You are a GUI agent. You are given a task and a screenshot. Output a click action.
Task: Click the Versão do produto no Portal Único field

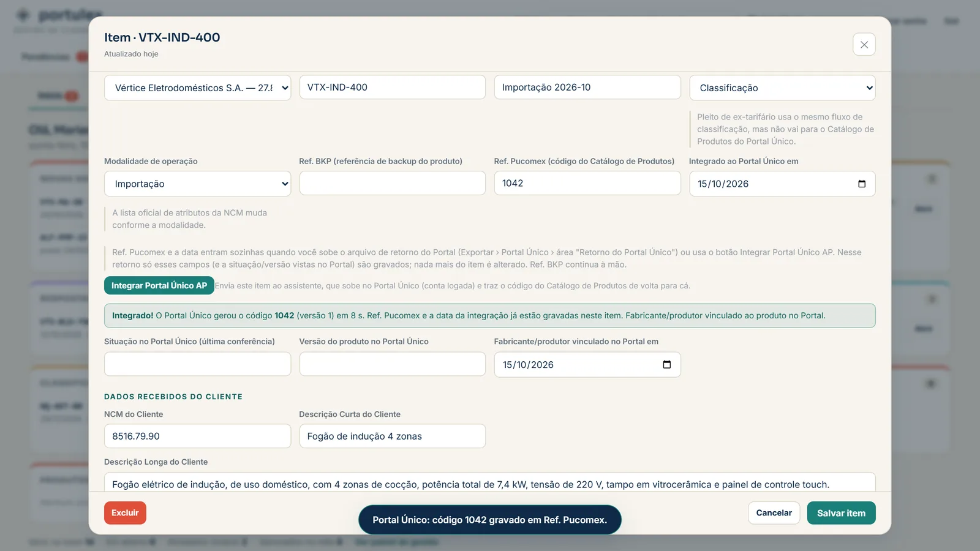tap(392, 364)
